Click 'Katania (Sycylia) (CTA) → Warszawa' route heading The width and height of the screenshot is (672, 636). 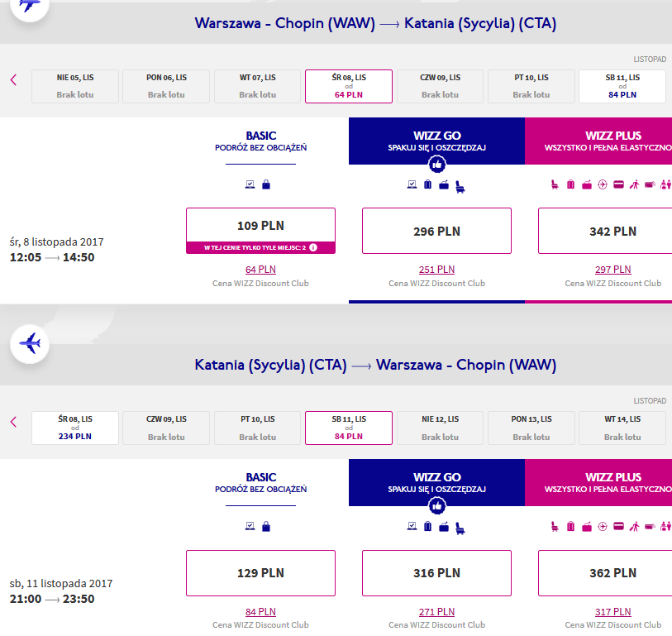point(375,365)
